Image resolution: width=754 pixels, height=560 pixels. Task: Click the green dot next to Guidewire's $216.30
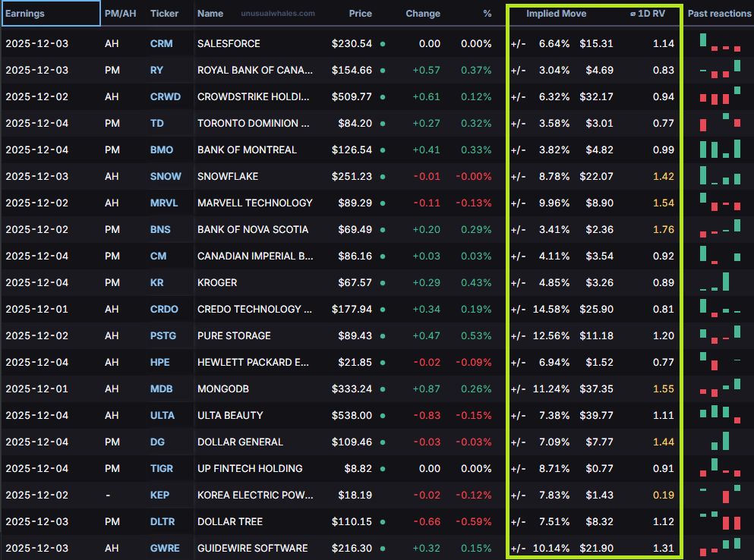(382, 549)
